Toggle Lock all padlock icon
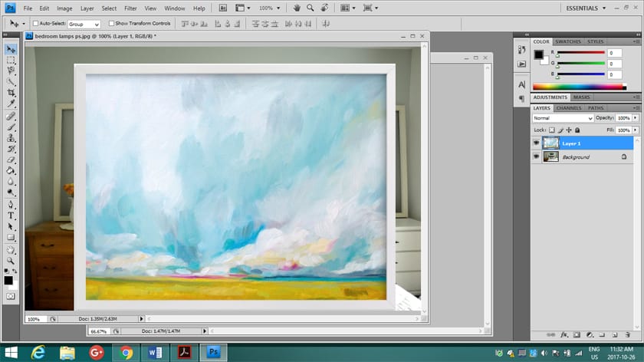 577,130
